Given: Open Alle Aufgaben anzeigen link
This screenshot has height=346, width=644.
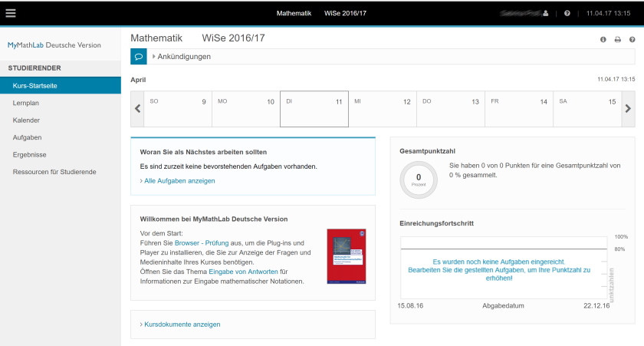Looking at the screenshot, I should (179, 181).
